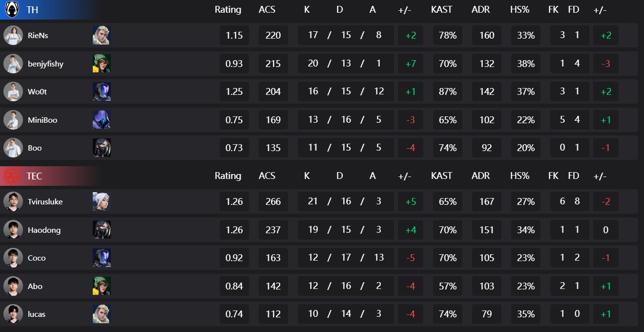Click Tvirusluke's Jett agent icon
Screen dimensions: 644x332
[x=102, y=201]
